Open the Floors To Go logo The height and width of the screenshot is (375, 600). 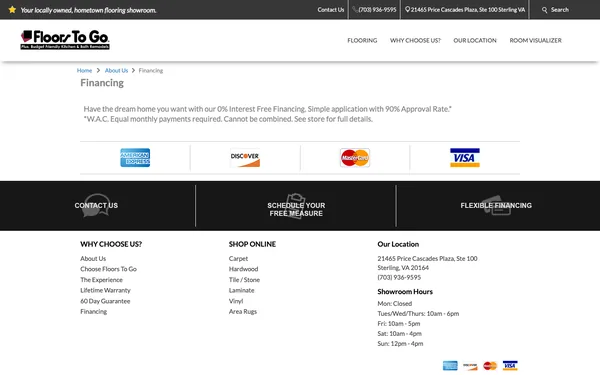[x=65, y=40]
